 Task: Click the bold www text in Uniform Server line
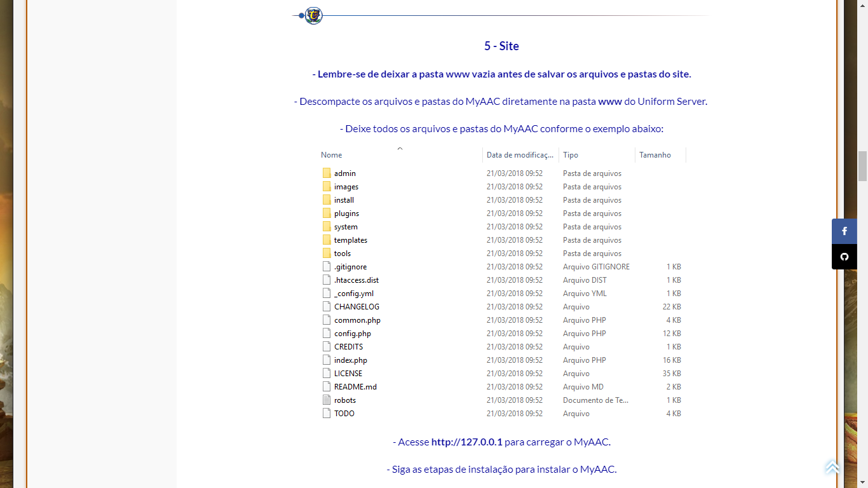pos(610,102)
